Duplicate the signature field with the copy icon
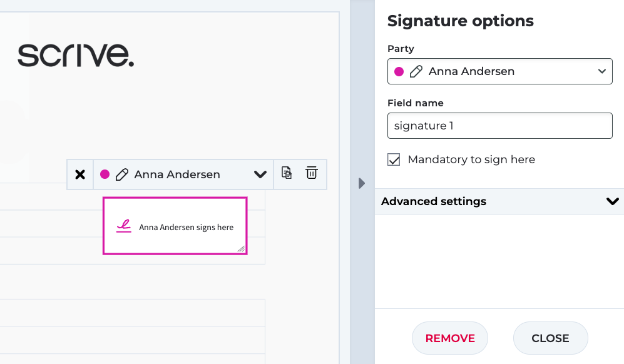 click(x=287, y=173)
